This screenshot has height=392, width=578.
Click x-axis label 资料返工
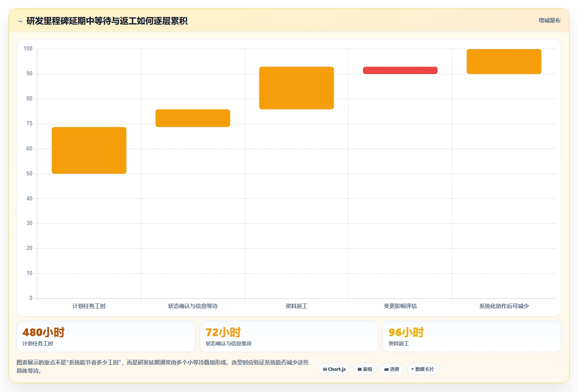click(296, 306)
